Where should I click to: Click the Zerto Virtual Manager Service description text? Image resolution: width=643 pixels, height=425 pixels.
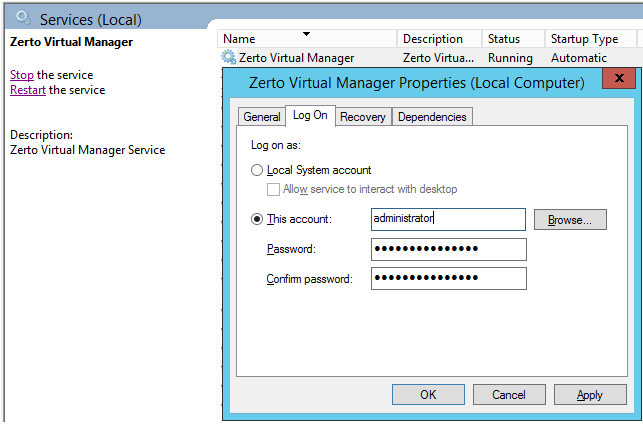point(88,150)
